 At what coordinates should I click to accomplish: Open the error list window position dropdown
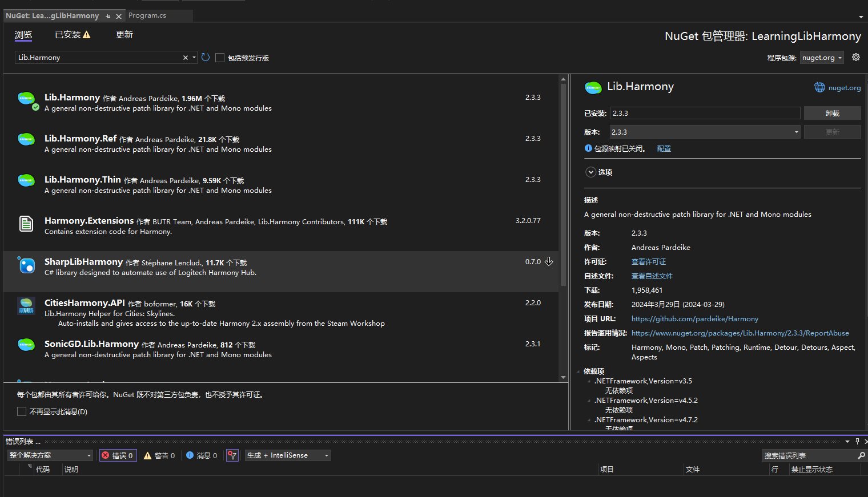pos(847,441)
